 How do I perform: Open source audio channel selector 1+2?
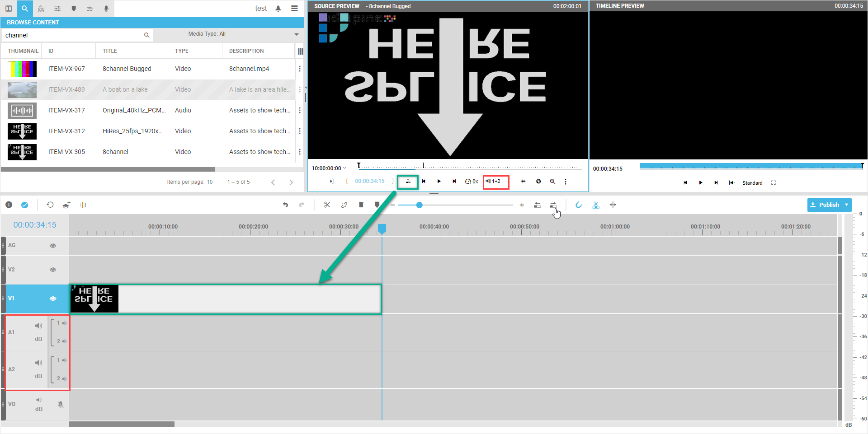(x=495, y=182)
